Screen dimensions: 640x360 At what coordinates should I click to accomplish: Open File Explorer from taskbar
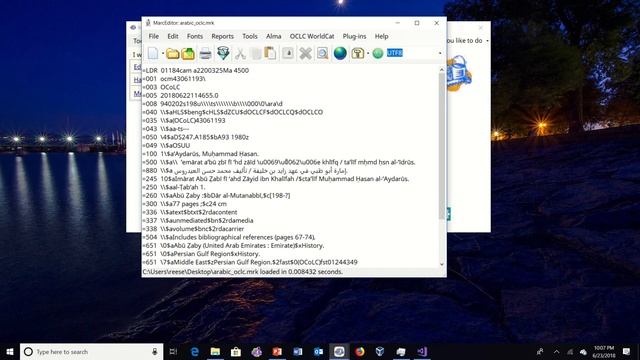(215, 351)
